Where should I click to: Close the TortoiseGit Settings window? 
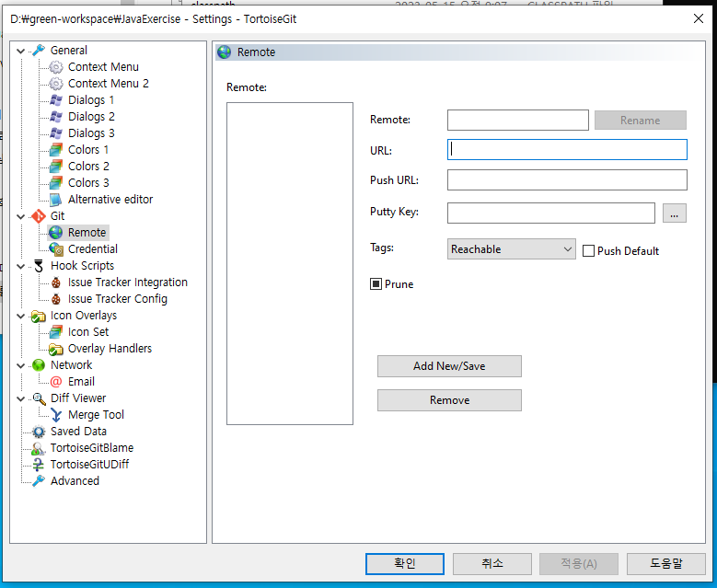tap(699, 18)
